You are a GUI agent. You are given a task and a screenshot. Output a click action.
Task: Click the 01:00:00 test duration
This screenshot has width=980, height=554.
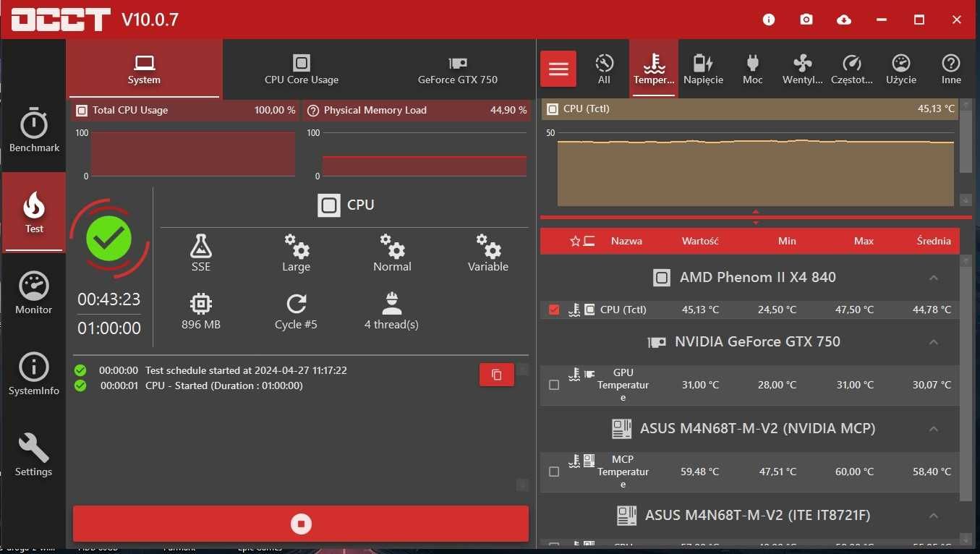[x=109, y=328]
